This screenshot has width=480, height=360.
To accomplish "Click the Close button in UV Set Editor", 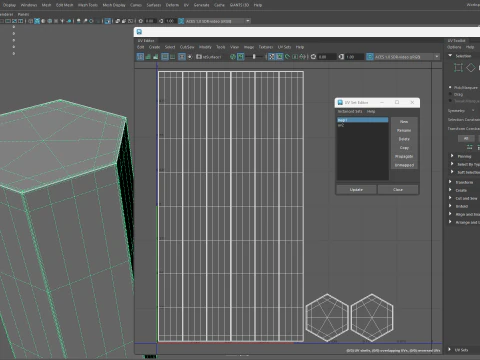I will pyautogui.click(x=398, y=189).
